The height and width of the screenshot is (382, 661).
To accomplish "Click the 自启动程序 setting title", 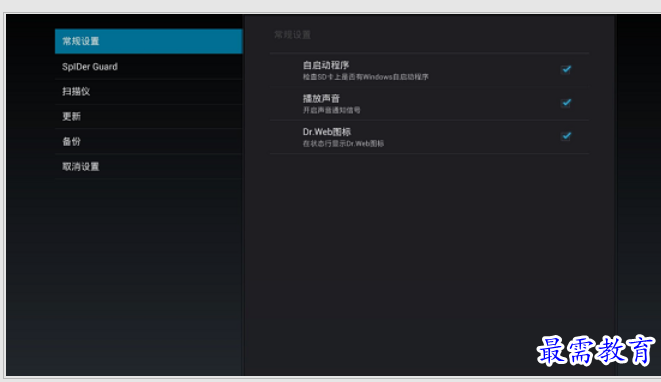I will [x=326, y=65].
